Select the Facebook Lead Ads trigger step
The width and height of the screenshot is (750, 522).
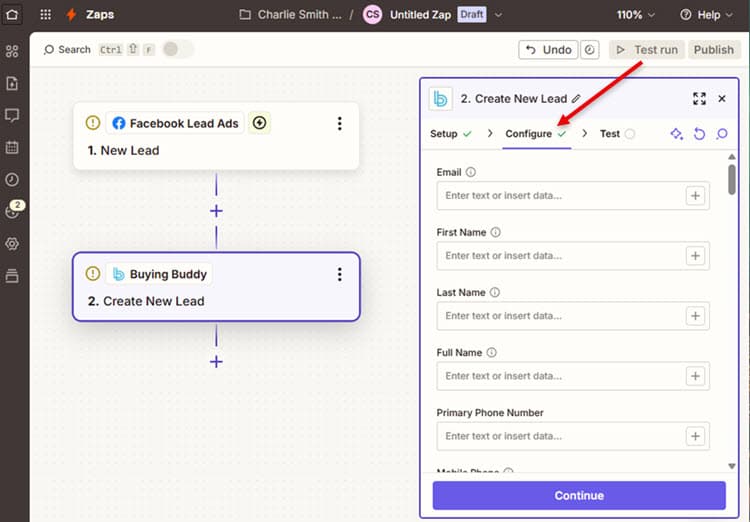[x=216, y=136]
